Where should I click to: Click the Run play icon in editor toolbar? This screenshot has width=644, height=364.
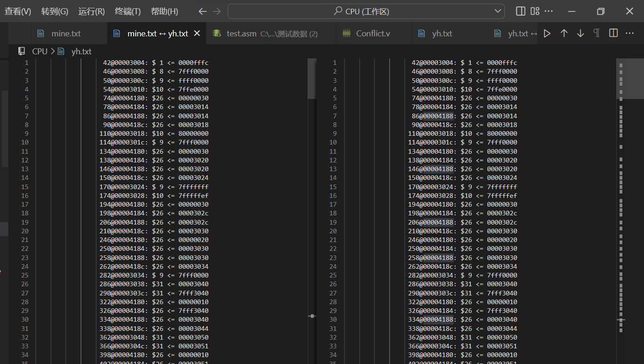point(547,34)
